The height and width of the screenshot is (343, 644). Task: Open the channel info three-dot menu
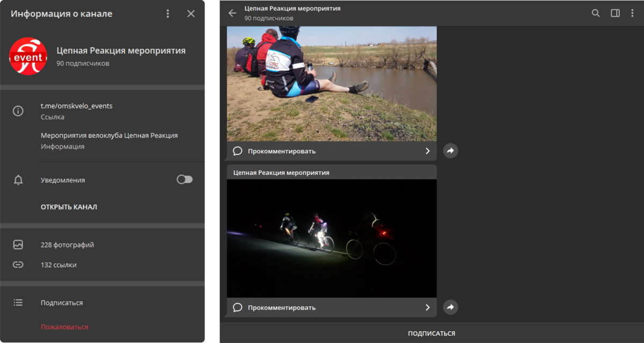click(168, 14)
